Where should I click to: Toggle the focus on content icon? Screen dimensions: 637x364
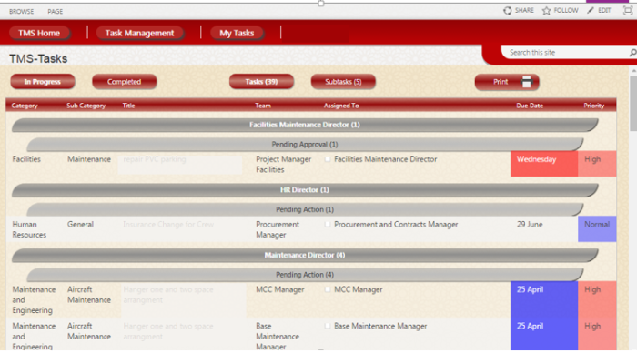point(627,10)
